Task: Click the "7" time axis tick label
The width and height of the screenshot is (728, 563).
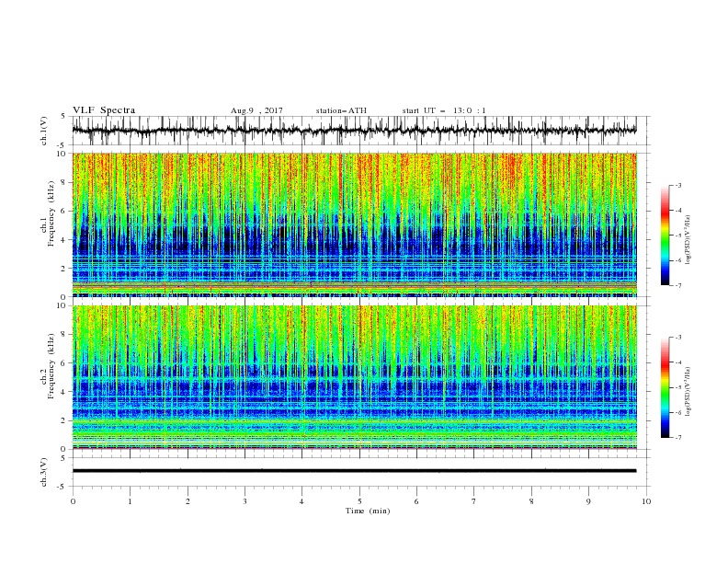Action: click(x=474, y=501)
